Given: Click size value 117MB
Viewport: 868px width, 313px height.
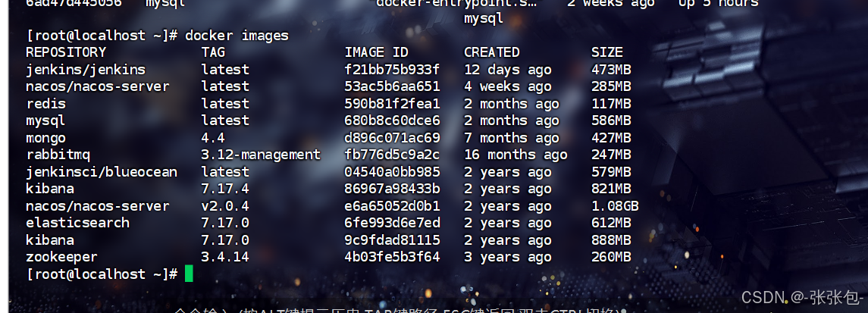Looking at the screenshot, I should (x=611, y=104).
